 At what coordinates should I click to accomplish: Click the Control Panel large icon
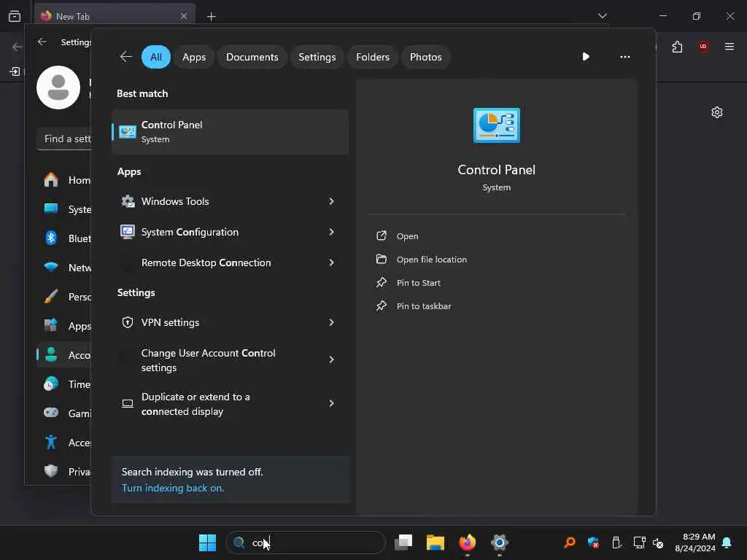pos(496,125)
